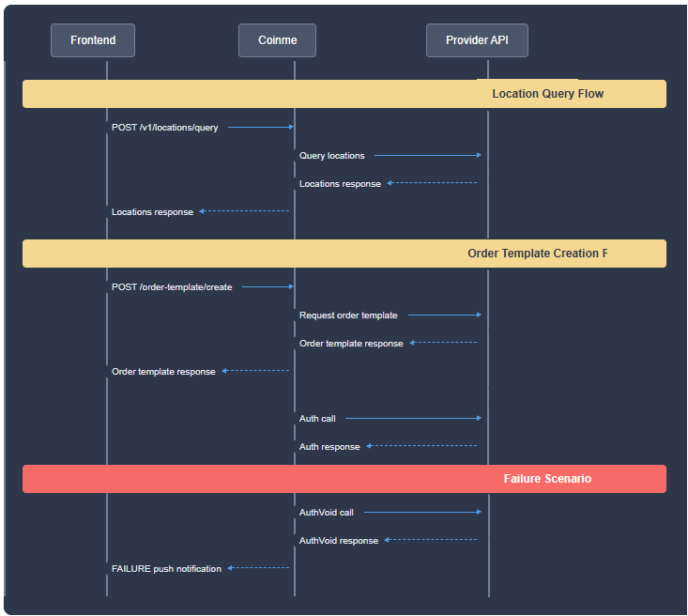Click the arrow after POST /v1/locations/query
688x616 pixels.
coord(261,127)
